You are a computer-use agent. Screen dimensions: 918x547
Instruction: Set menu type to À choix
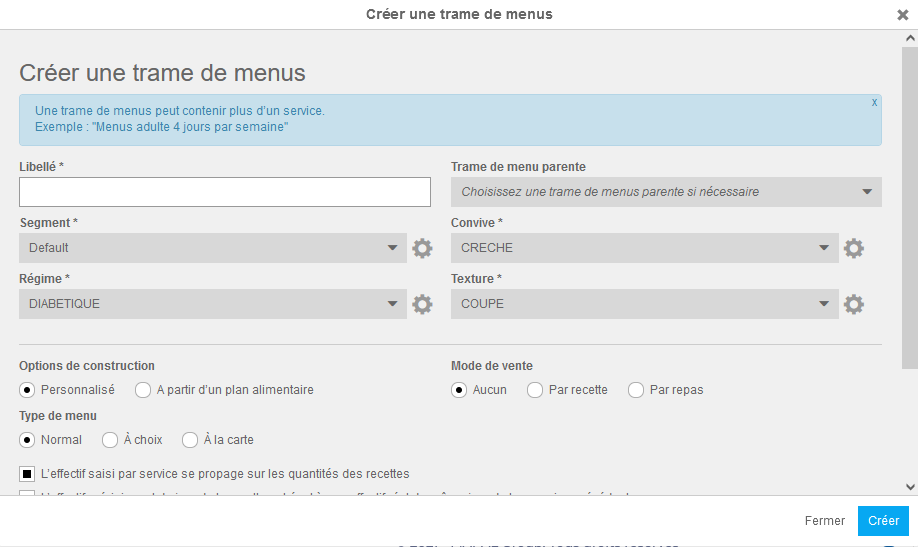click(x=110, y=440)
